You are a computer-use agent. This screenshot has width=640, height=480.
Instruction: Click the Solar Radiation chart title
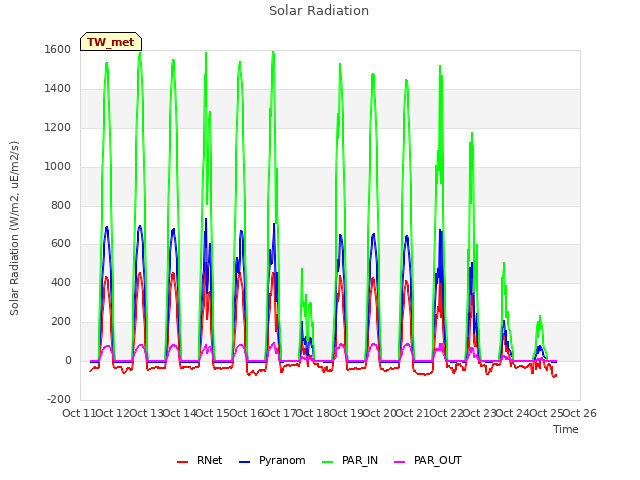pyautogui.click(x=319, y=11)
